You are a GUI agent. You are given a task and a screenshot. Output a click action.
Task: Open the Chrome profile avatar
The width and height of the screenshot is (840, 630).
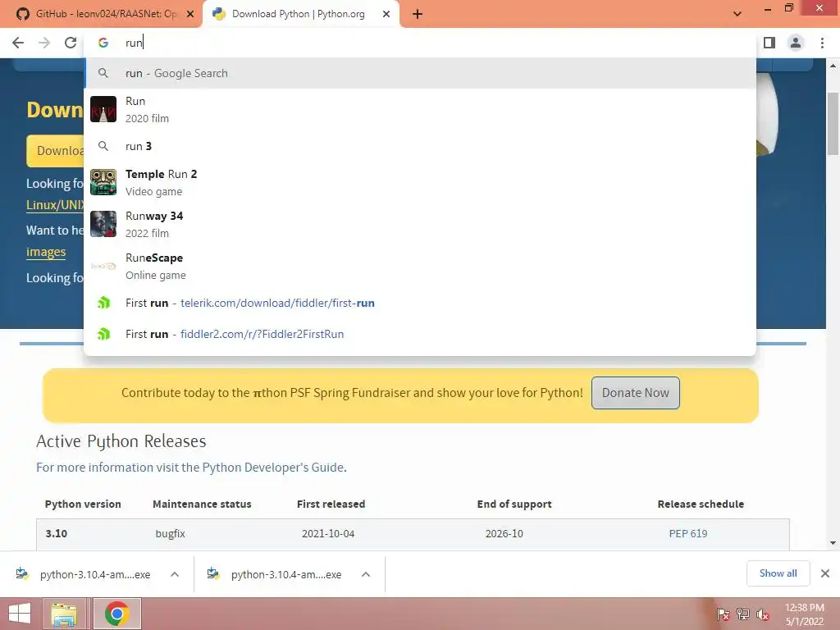point(796,43)
